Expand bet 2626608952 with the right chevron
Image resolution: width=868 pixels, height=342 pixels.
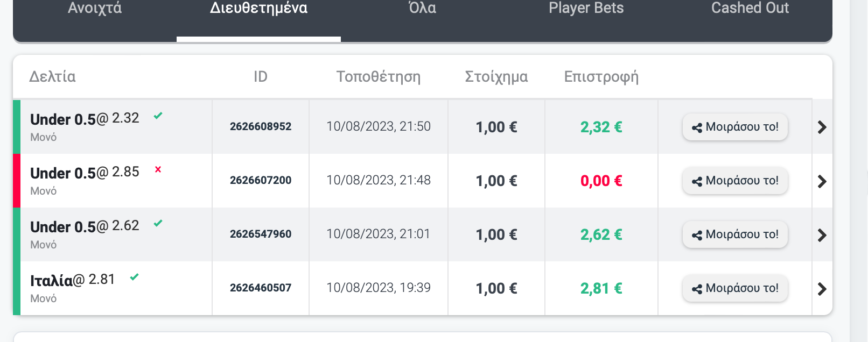(822, 127)
